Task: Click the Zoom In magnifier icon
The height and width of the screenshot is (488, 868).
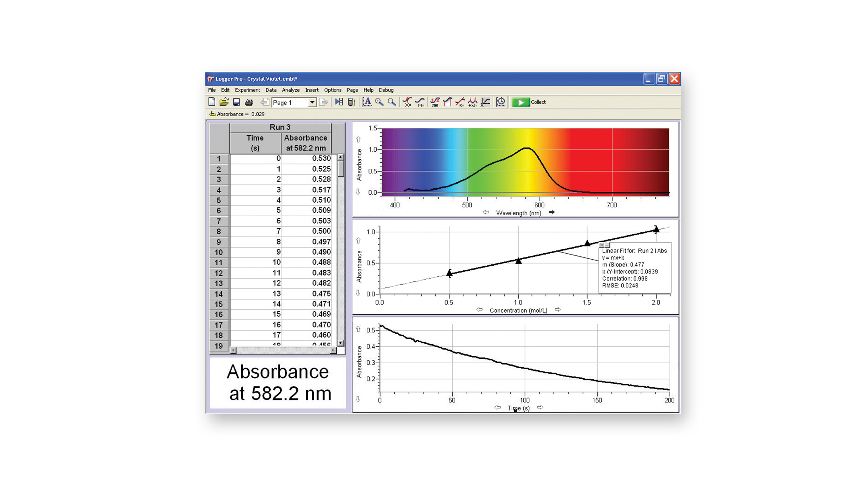Action: (x=379, y=102)
